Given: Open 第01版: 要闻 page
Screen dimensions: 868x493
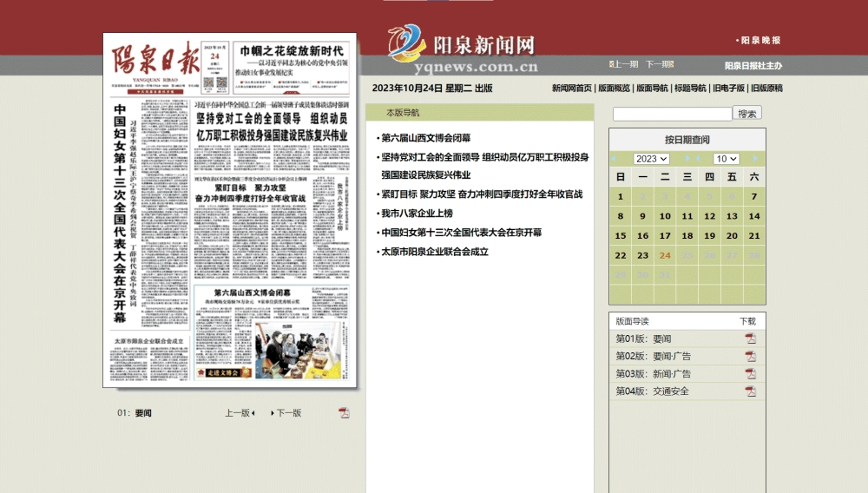Looking at the screenshot, I should click(x=643, y=339).
